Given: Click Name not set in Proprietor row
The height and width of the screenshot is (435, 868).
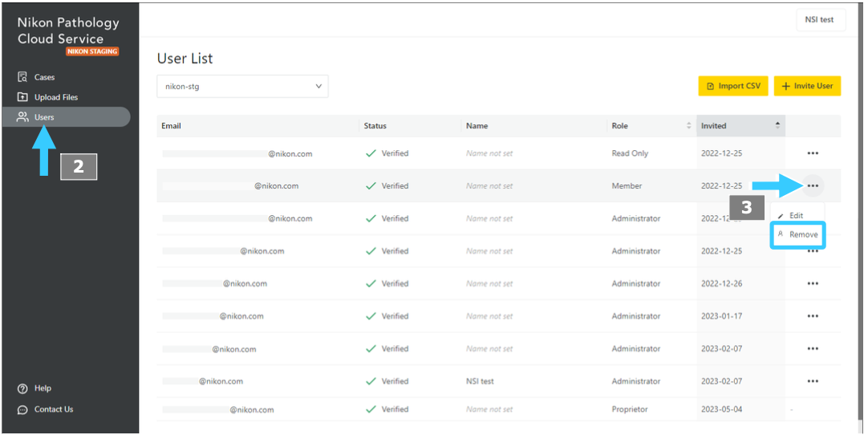Looking at the screenshot, I should click(x=489, y=409).
